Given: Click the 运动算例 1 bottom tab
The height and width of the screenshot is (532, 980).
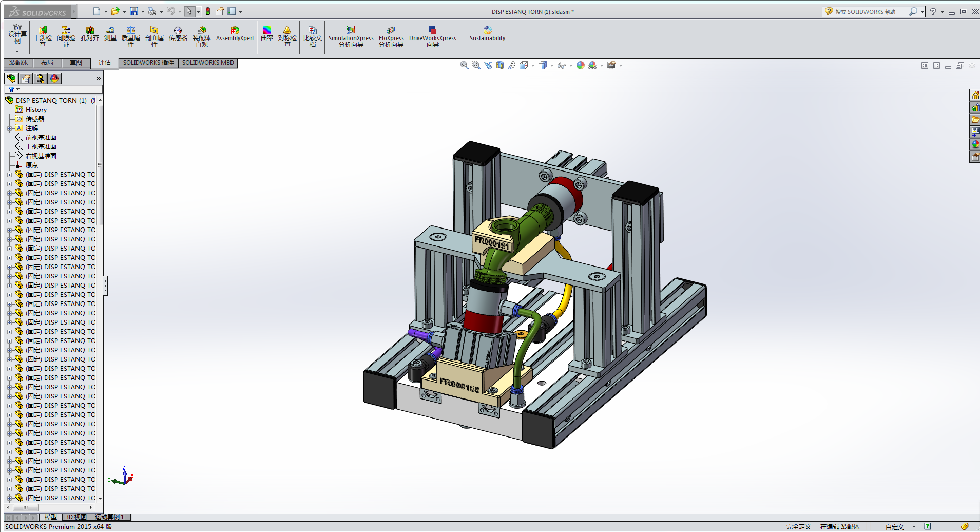Looking at the screenshot, I should coord(109,517).
